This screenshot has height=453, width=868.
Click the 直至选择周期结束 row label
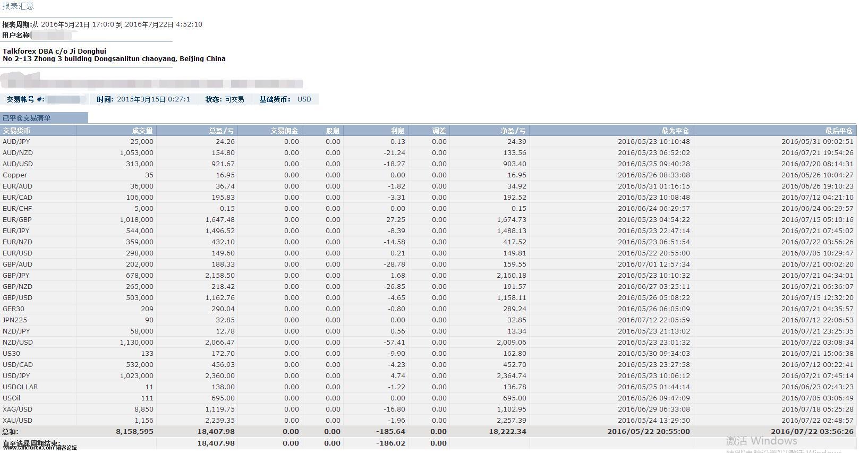[x=31, y=443]
